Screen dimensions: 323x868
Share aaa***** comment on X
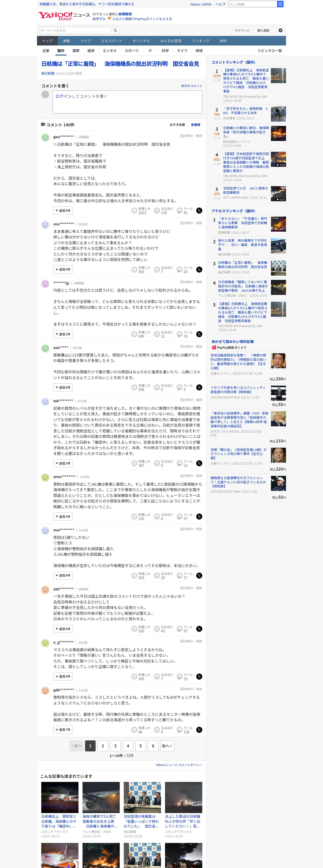point(199,387)
